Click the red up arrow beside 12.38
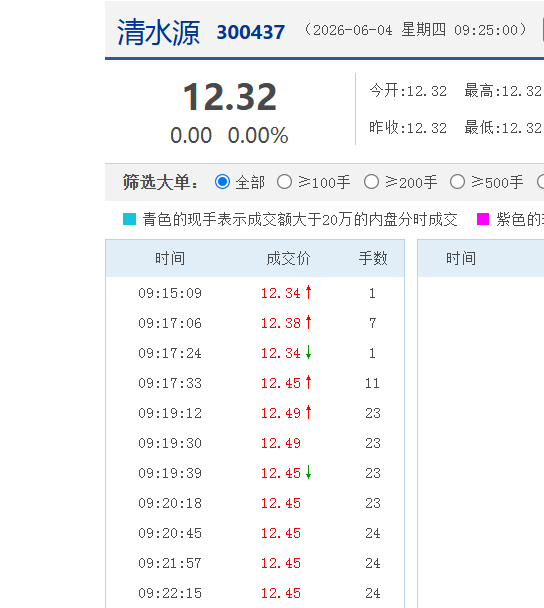 click(308, 322)
